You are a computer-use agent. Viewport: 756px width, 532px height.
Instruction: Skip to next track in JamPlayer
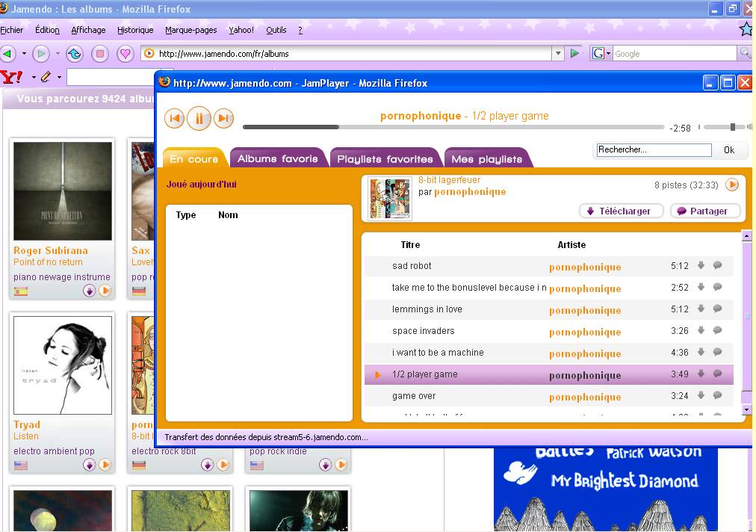point(223,118)
